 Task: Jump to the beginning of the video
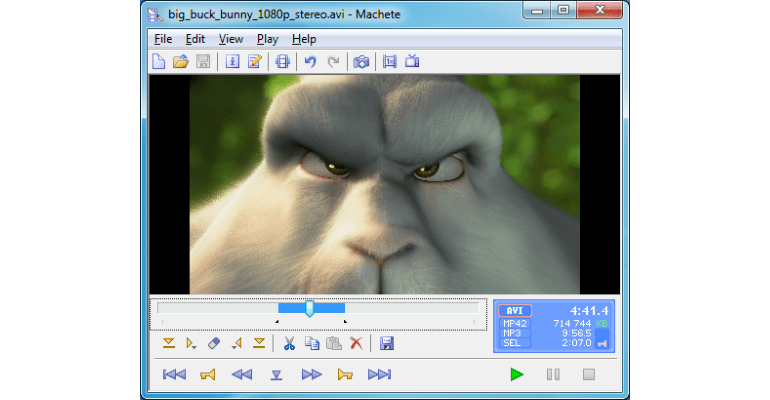(x=174, y=374)
